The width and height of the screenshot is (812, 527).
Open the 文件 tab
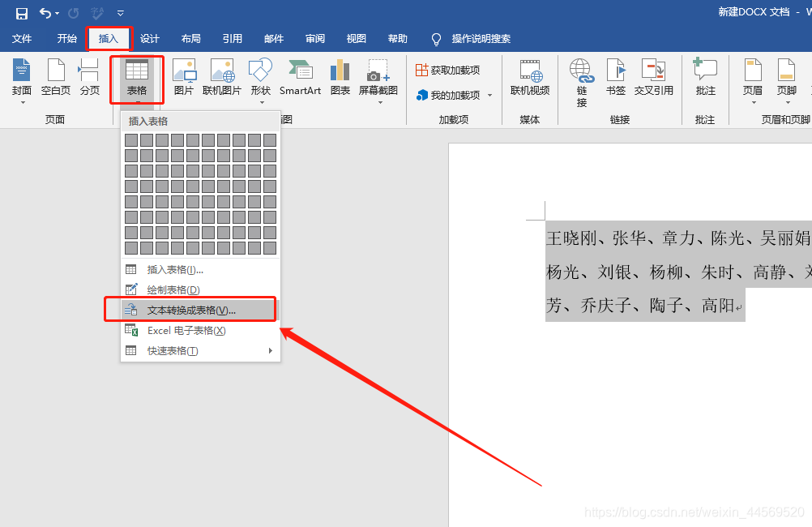[22, 39]
